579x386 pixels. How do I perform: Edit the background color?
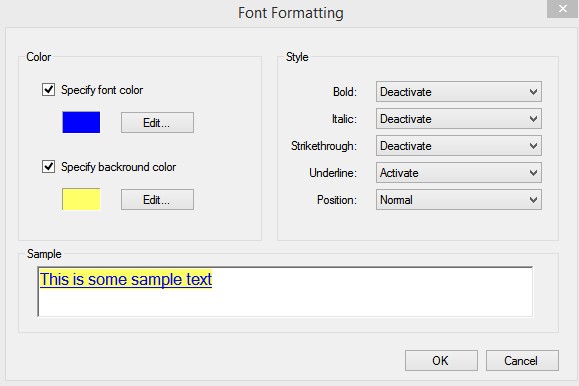pos(157,200)
